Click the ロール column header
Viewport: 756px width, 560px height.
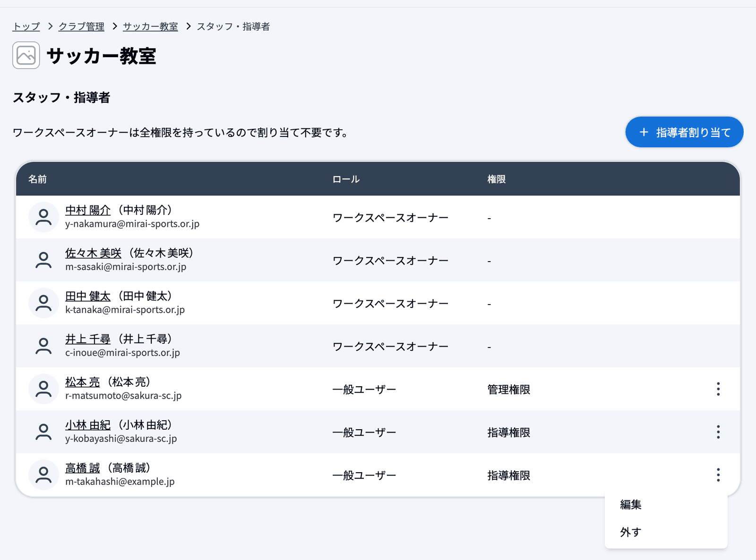(x=346, y=179)
